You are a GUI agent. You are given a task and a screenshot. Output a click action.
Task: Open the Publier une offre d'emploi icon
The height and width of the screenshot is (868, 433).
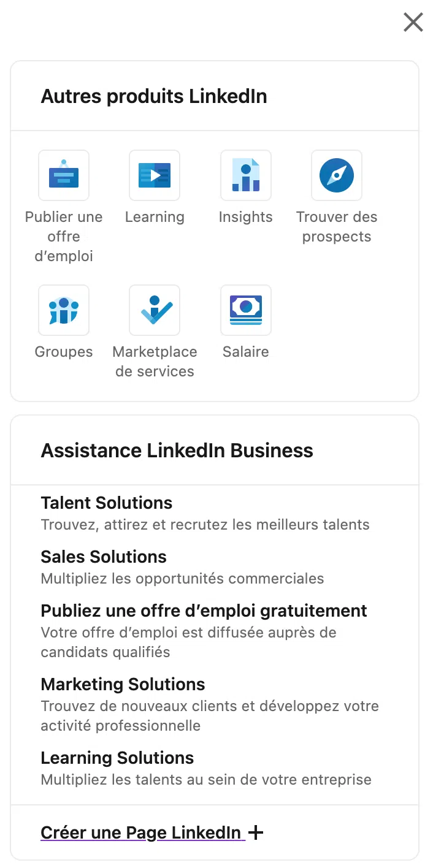coord(64,175)
